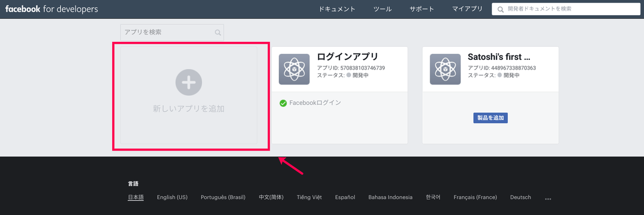This screenshot has width=644, height=215.
Task: Click the 製品を追加 button
Action: 491,118
